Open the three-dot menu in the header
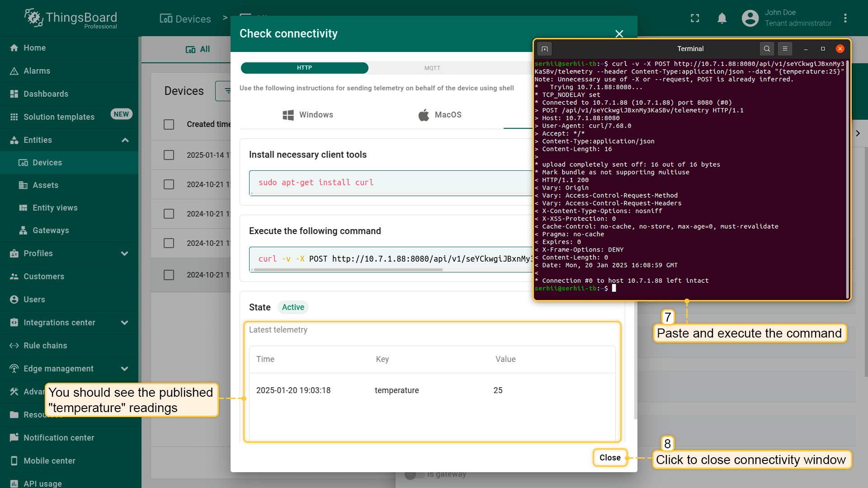Screen dimensions: 868x488 tap(845, 18)
